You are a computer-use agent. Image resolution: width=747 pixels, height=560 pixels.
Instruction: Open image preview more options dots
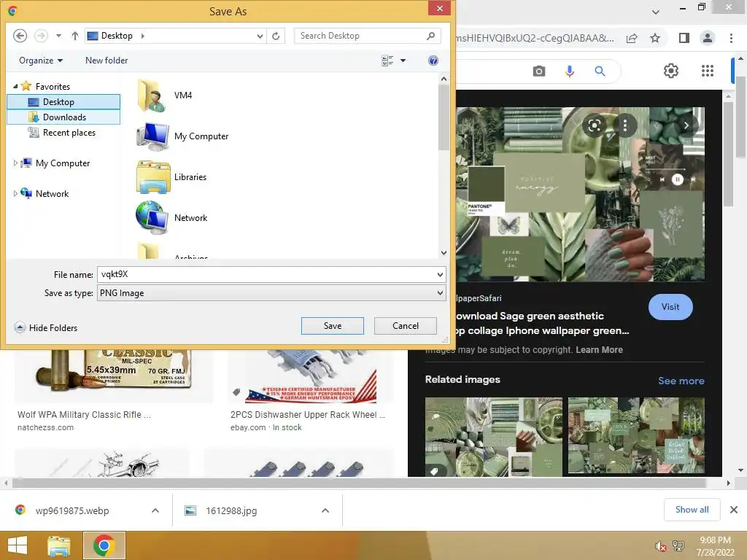(x=625, y=125)
